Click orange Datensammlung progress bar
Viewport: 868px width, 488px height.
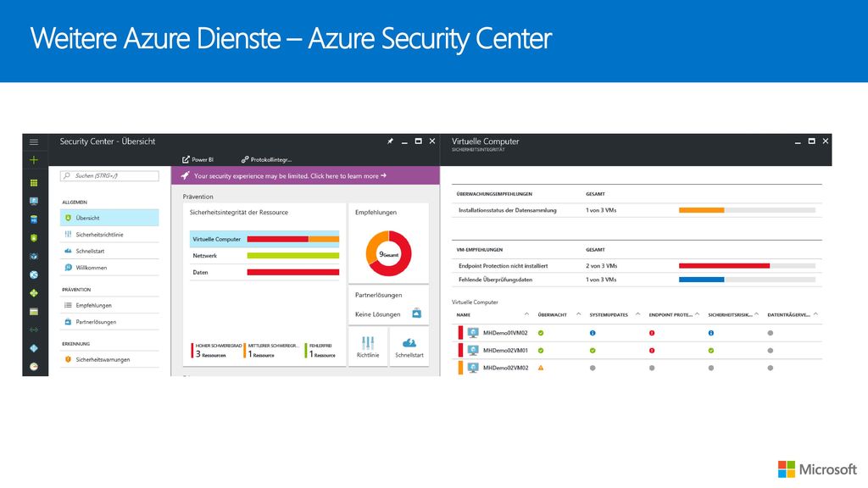click(701, 210)
